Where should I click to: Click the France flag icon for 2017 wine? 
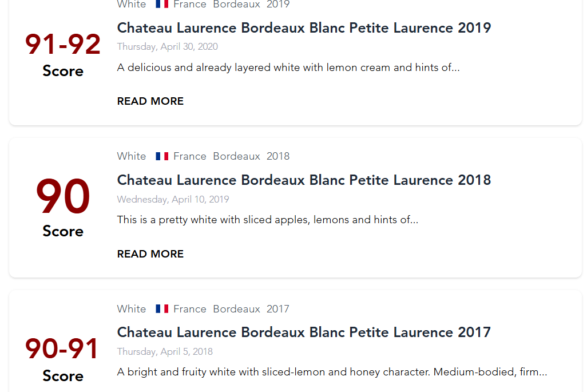(x=162, y=309)
